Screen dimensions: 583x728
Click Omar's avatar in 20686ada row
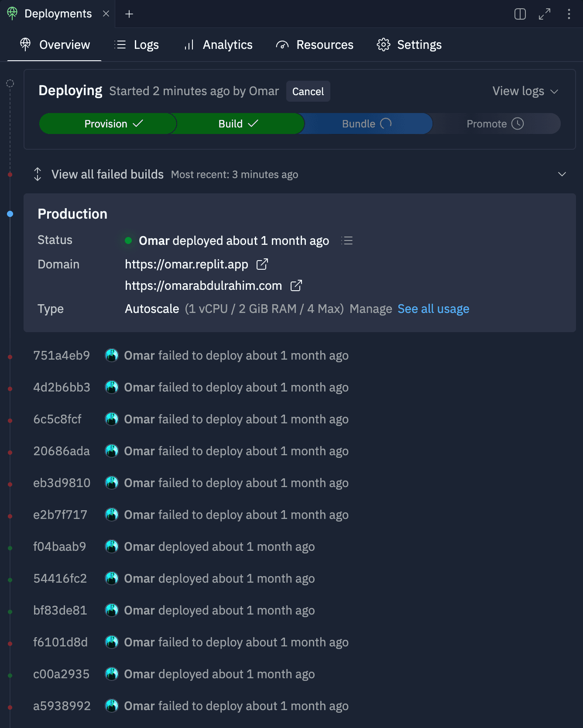tap(112, 451)
